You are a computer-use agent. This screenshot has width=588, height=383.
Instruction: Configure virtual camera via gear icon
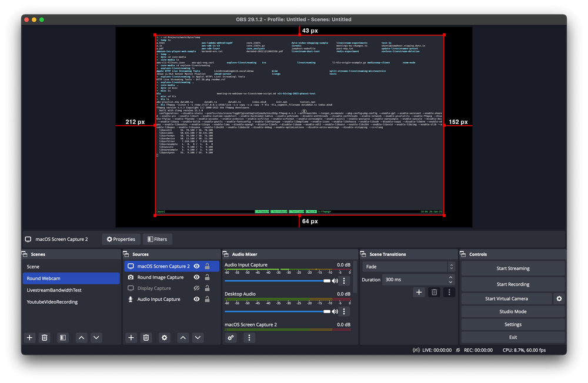click(x=559, y=298)
